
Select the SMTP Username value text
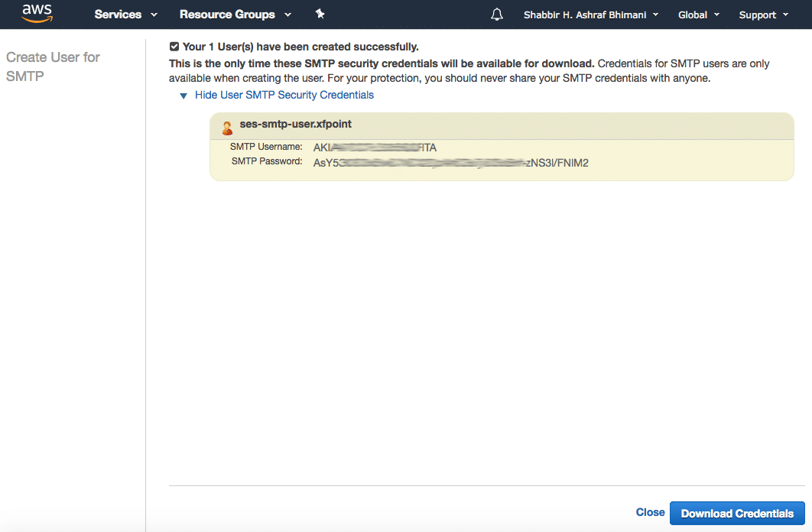[x=375, y=148]
